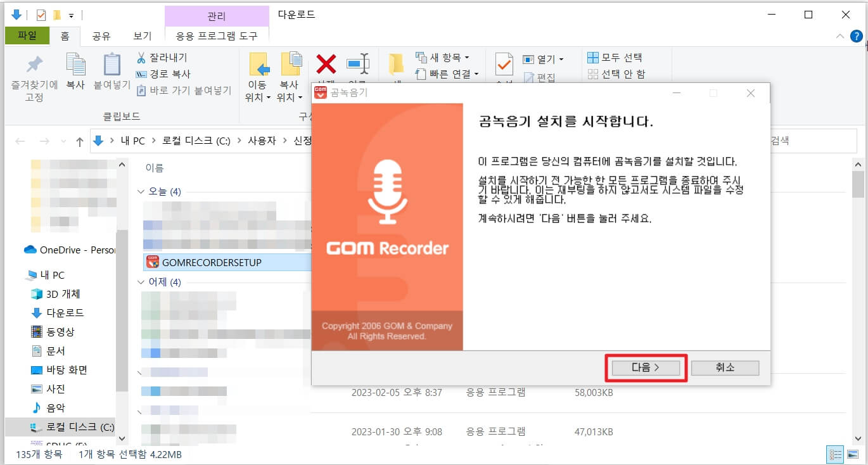Cancel GOM Recorder setup with 취소

click(725, 367)
